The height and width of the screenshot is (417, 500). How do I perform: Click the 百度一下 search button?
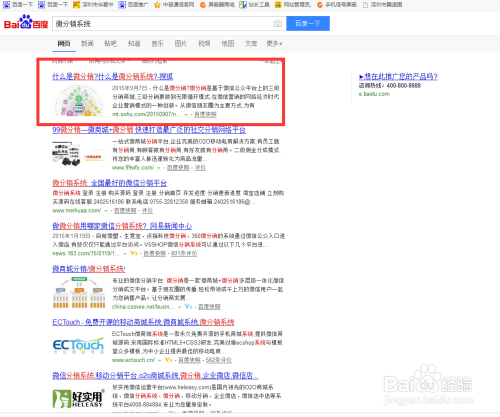[x=308, y=24]
